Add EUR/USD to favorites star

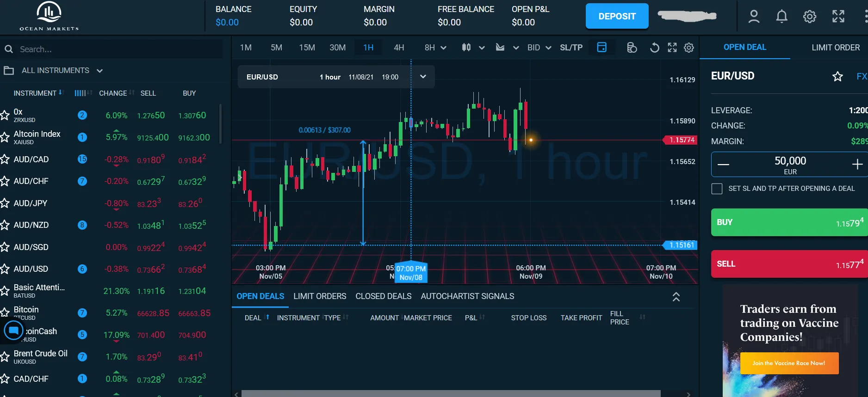coord(837,76)
